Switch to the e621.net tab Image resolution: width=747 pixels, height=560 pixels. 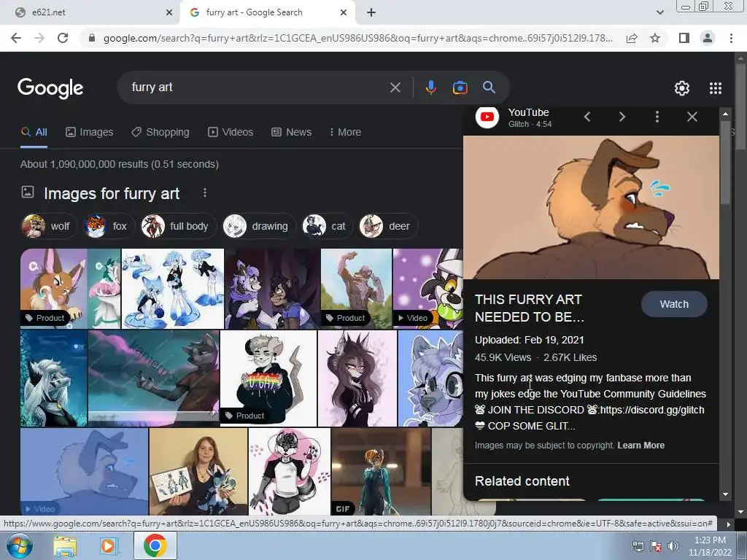[x=90, y=12]
